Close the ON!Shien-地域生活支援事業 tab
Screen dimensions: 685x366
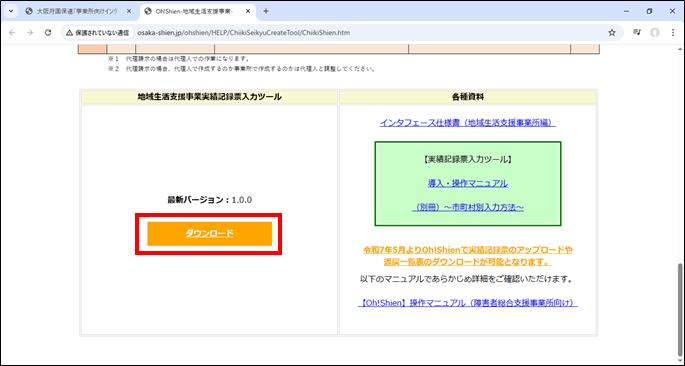pos(248,12)
